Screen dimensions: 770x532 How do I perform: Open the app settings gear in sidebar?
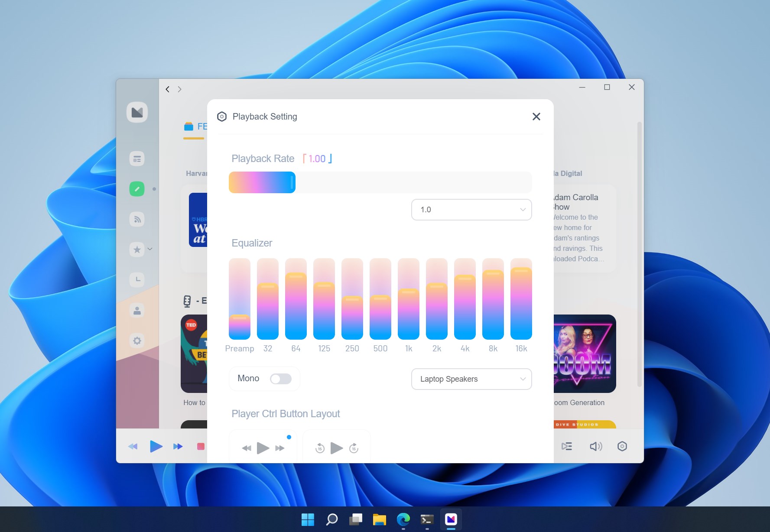point(137,341)
